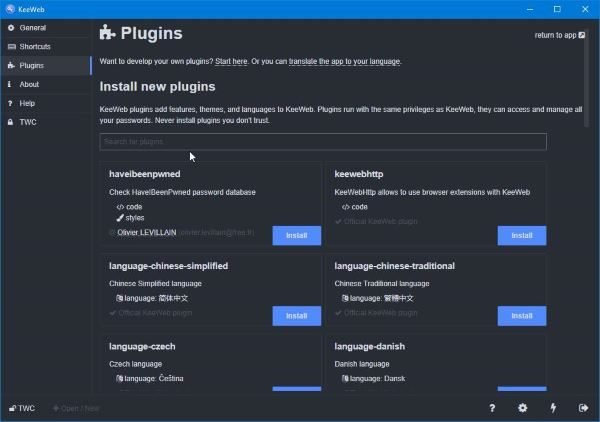600x422 pixels.
Task: Click the lightning bolt generator icon
Action: point(553,408)
